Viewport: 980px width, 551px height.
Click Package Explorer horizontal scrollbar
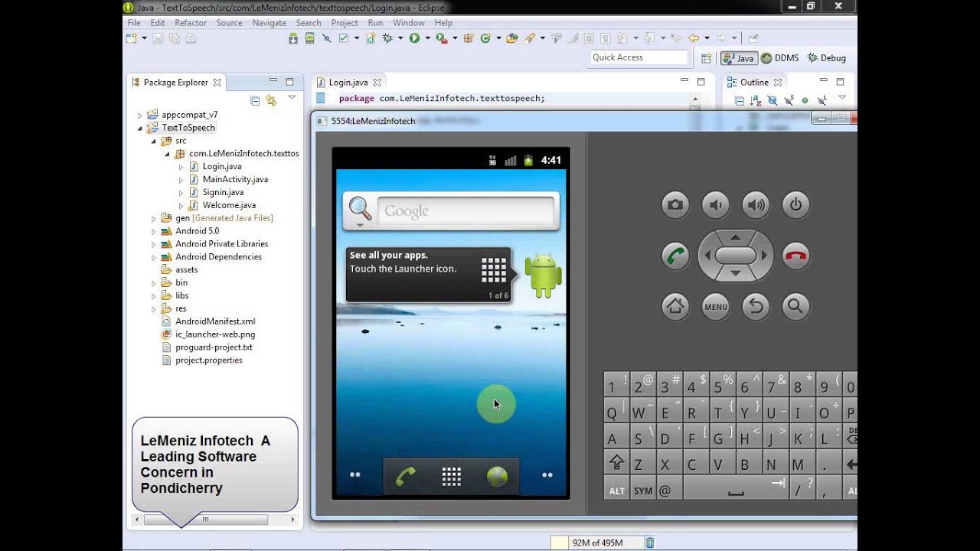(x=205, y=520)
